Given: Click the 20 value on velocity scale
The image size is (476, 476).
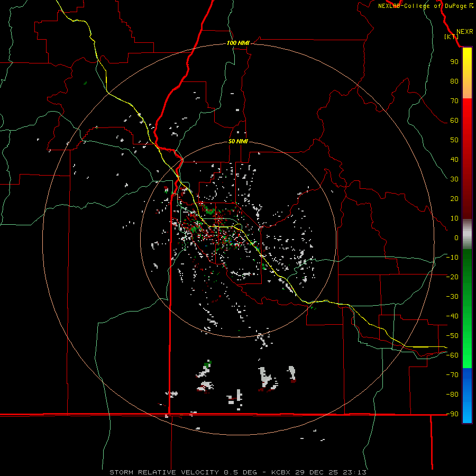Looking at the screenshot, I should coord(454,199).
